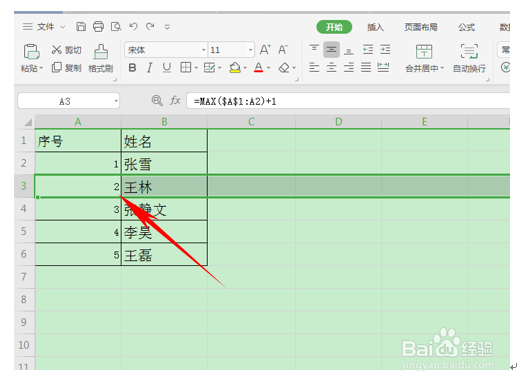524x384 pixels.
Task: Toggle underline formatting
Action: tap(166, 68)
